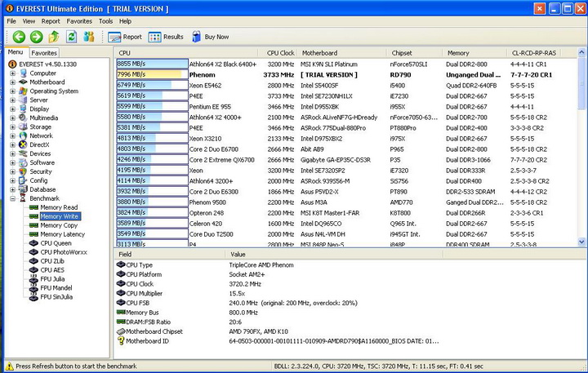Select FPU SinJulia benchmark

coord(56,297)
